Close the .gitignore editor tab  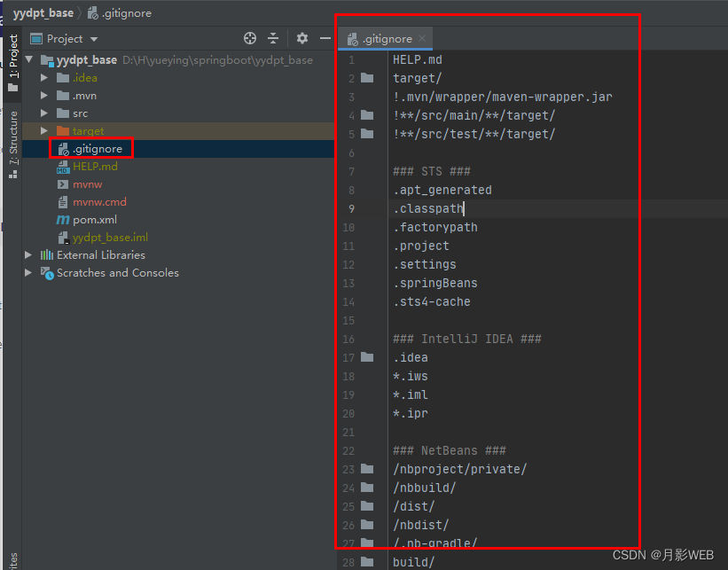421,38
